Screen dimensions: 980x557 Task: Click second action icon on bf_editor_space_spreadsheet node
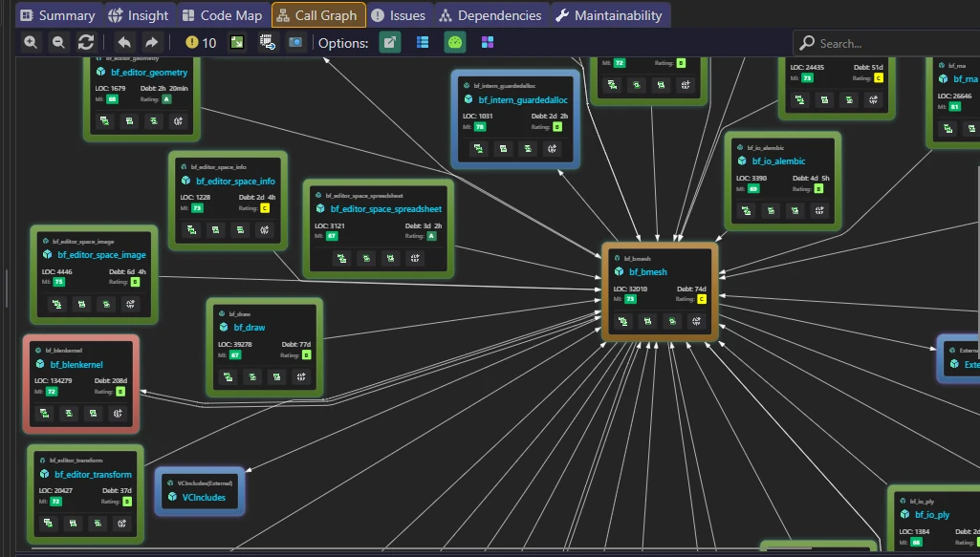[x=366, y=258]
